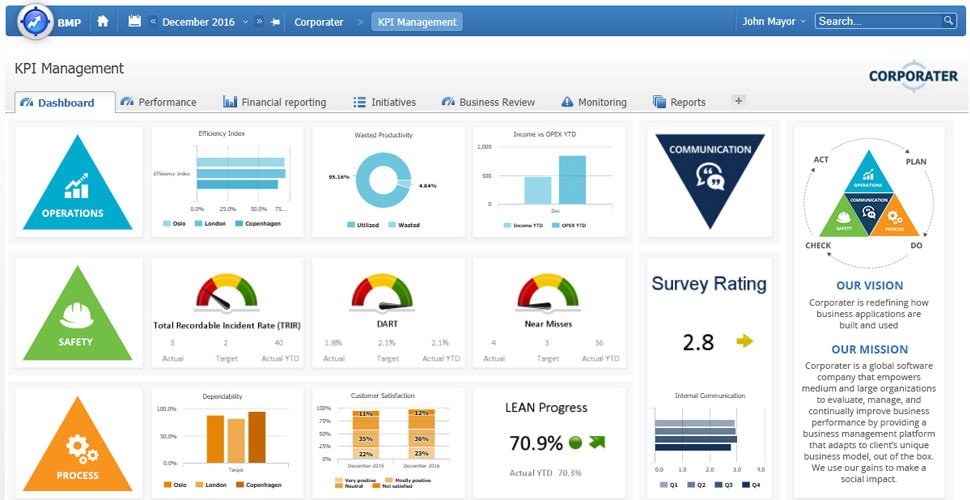The image size is (970, 500).
Task: Click Copenhagen legend swatch in Efficiency Index
Action: [239, 223]
